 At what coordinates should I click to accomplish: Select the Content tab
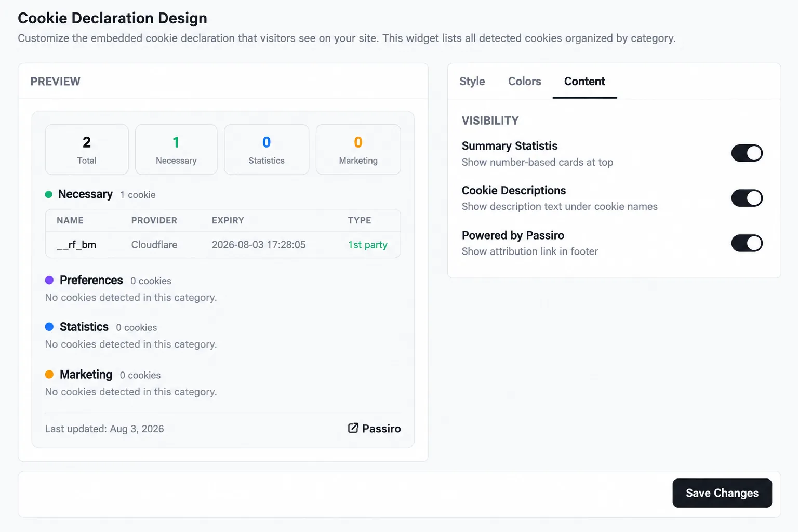click(x=584, y=82)
